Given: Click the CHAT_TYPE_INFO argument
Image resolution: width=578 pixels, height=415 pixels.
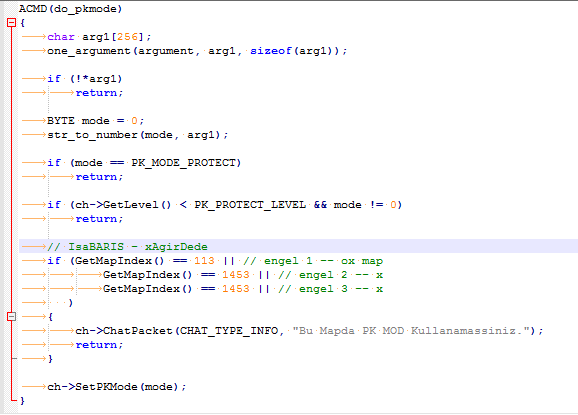Looking at the screenshot, I should (229, 331).
